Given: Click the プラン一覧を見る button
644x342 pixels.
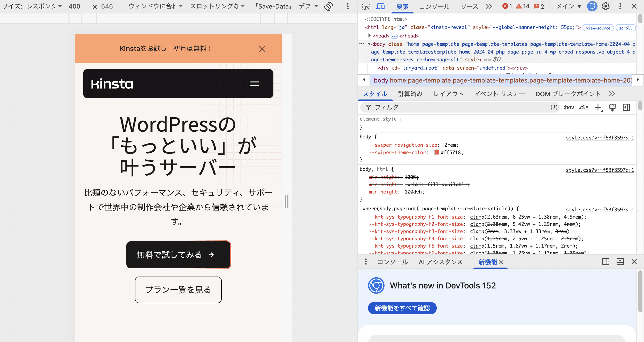Looking at the screenshot, I should [x=178, y=290].
